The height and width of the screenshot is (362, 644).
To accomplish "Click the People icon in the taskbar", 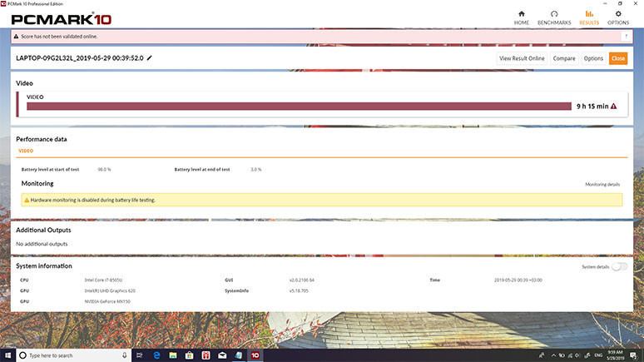I will [542, 355].
